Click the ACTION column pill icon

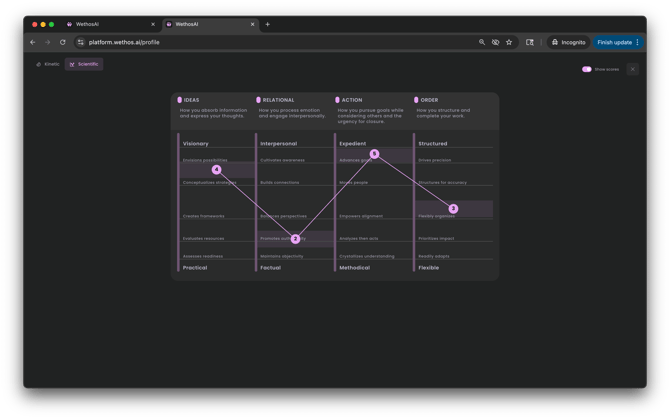point(337,100)
